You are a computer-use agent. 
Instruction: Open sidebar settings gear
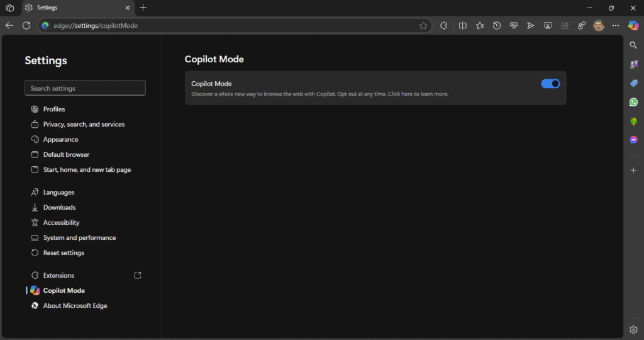click(633, 329)
